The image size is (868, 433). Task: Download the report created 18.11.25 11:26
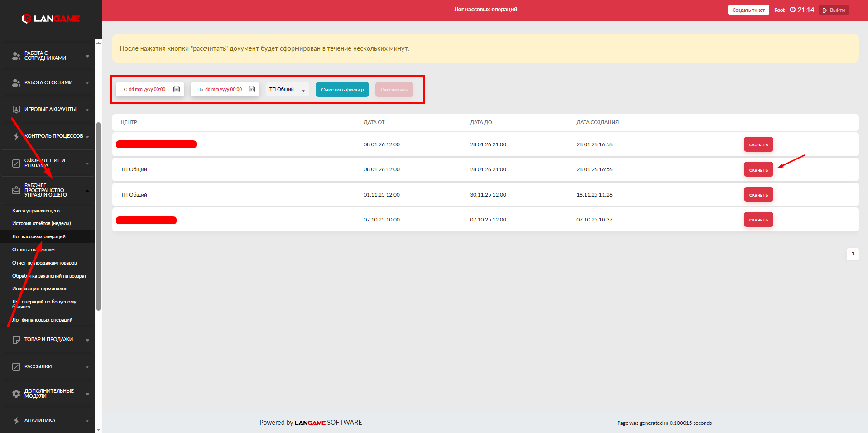point(758,195)
